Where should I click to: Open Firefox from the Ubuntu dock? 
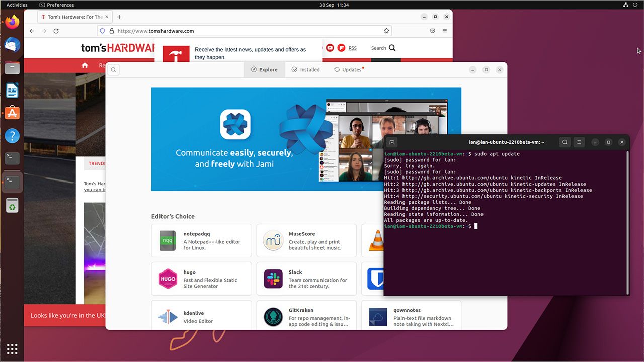click(x=12, y=22)
